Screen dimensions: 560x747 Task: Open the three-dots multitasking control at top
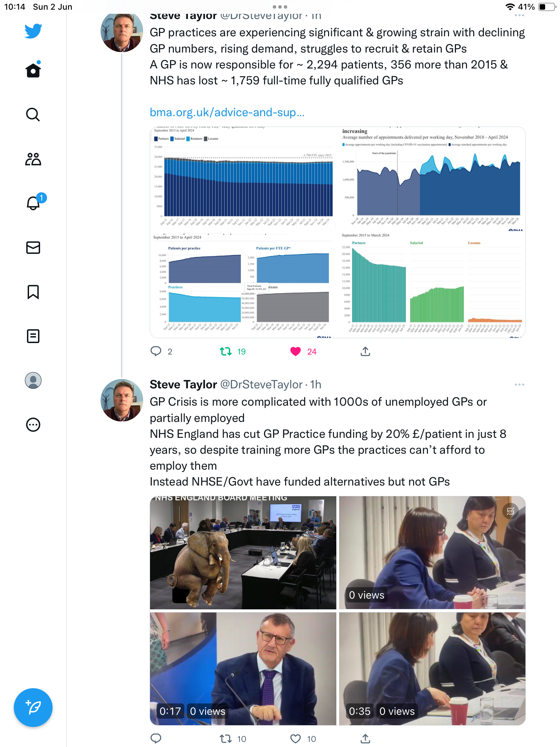(280, 7)
